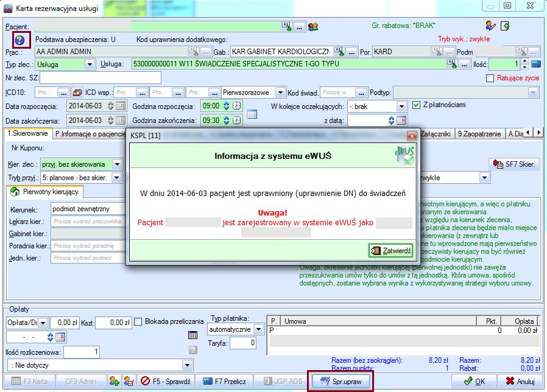The height and width of the screenshot is (392, 547).
Task: Open the 'zwykłe' dropdown right of the dialog
Action: [484, 178]
